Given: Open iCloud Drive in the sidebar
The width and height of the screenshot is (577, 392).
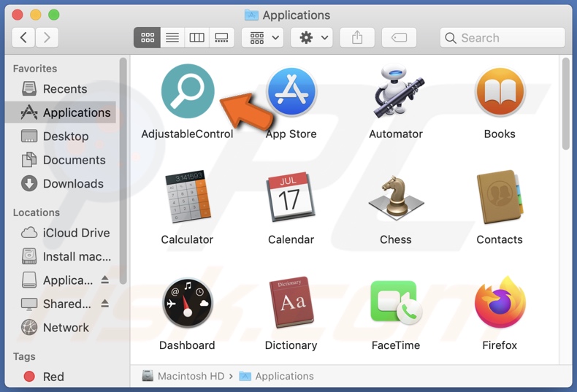Looking at the screenshot, I should 61,233.
